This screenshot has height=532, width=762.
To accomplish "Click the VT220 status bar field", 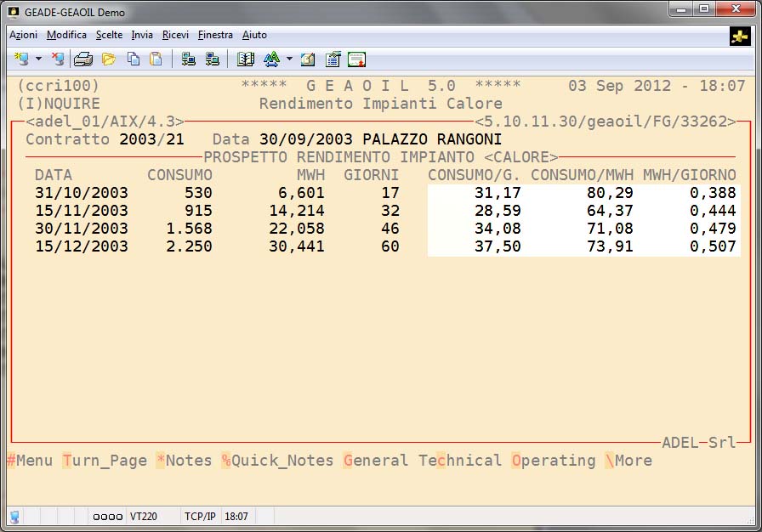I will coord(142,516).
